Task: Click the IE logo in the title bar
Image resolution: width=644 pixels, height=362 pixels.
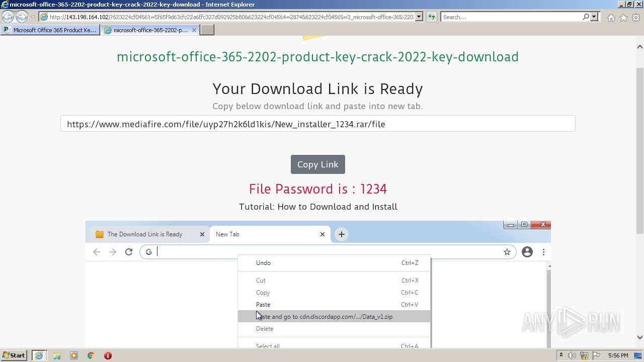Action: click(x=5, y=5)
